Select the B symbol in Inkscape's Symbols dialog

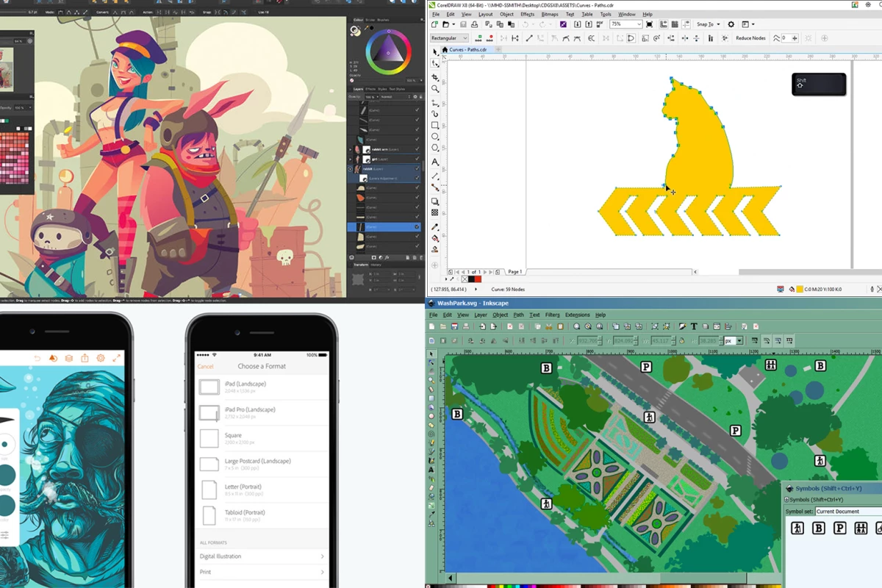point(819,528)
